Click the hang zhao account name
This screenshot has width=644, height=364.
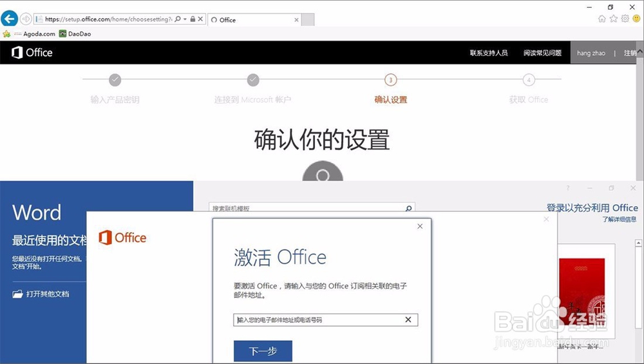tap(591, 53)
